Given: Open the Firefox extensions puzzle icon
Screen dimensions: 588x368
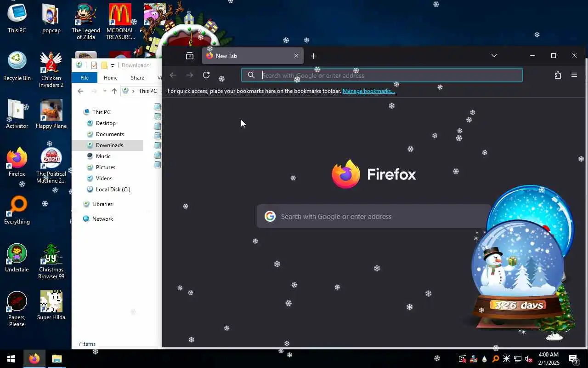Looking at the screenshot, I should 558,75.
